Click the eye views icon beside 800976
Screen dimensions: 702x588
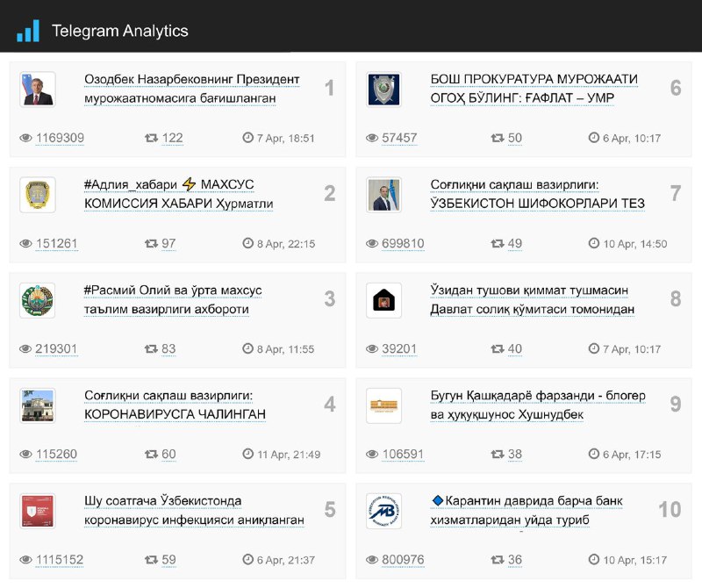[x=372, y=560]
